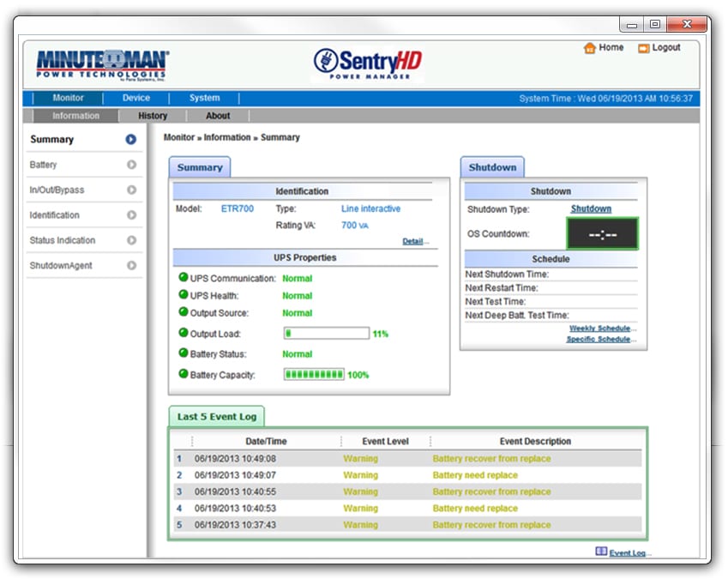Open the Specific Schedule link
This screenshot has width=728, height=585.
click(599, 339)
